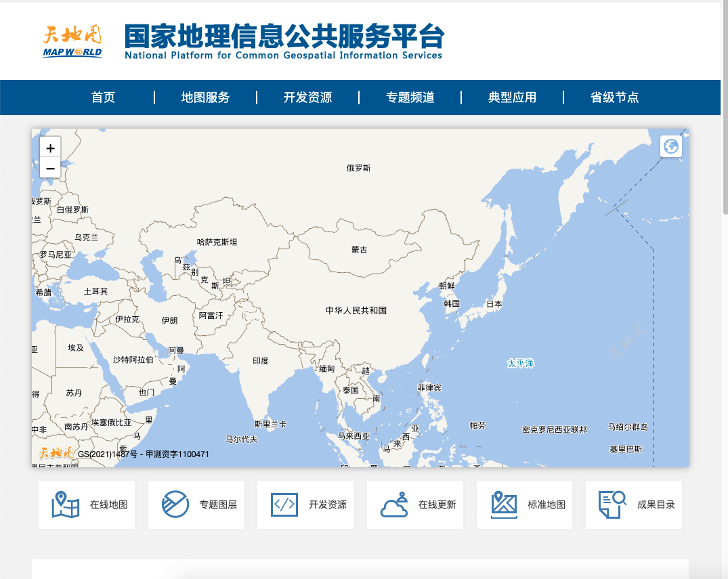Open the 在线地图 map pin icon
728x579 pixels.
(x=66, y=505)
